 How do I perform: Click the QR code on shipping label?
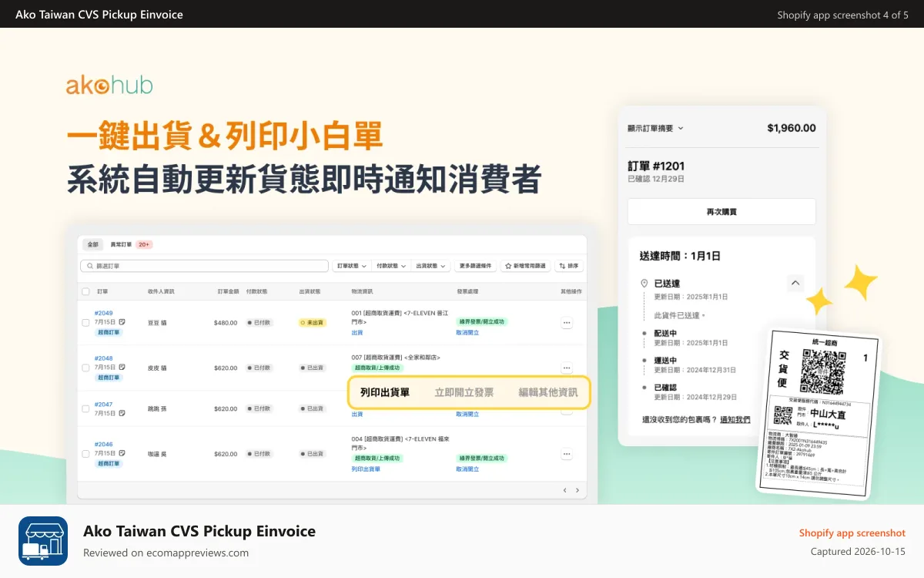point(823,371)
